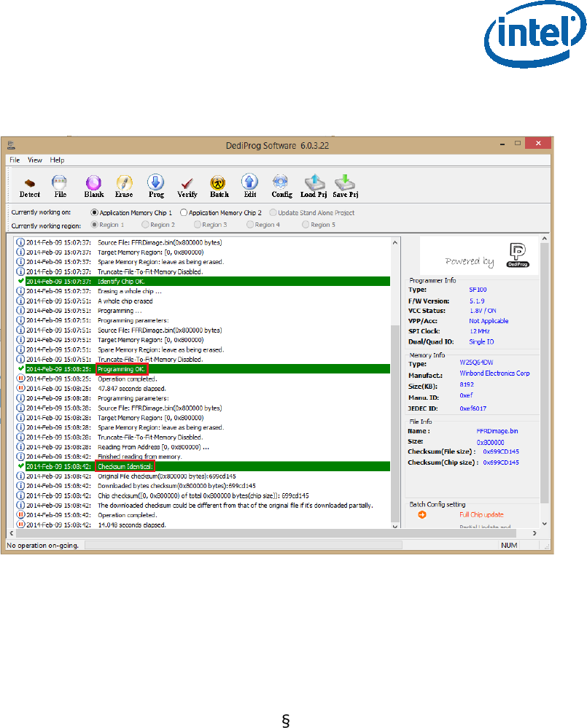The height and width of the screenshot is (728, 587).
Task: Click the Verify checkmark icon
Action: click(187, 186)
